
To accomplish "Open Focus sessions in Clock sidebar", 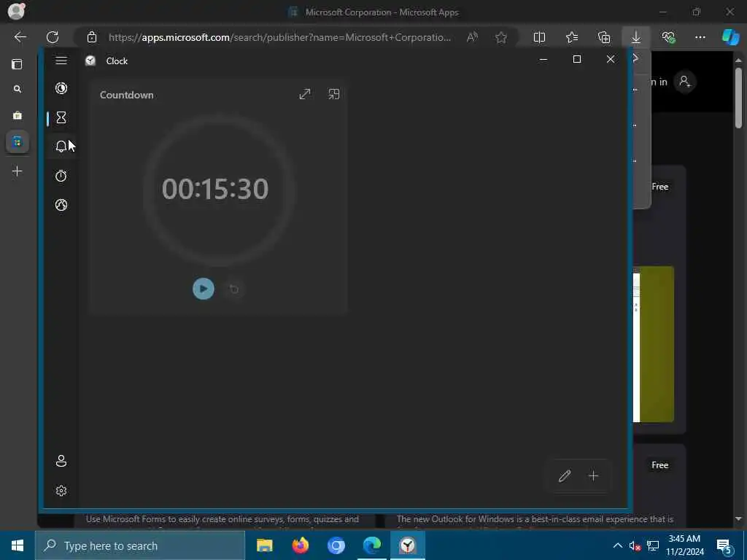I will (61, 88).
